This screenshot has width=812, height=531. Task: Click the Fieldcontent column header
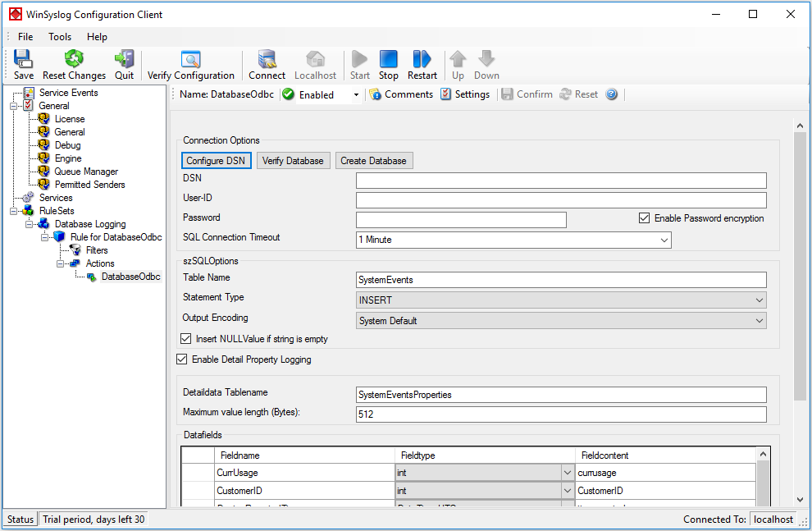tap(665, 455)
